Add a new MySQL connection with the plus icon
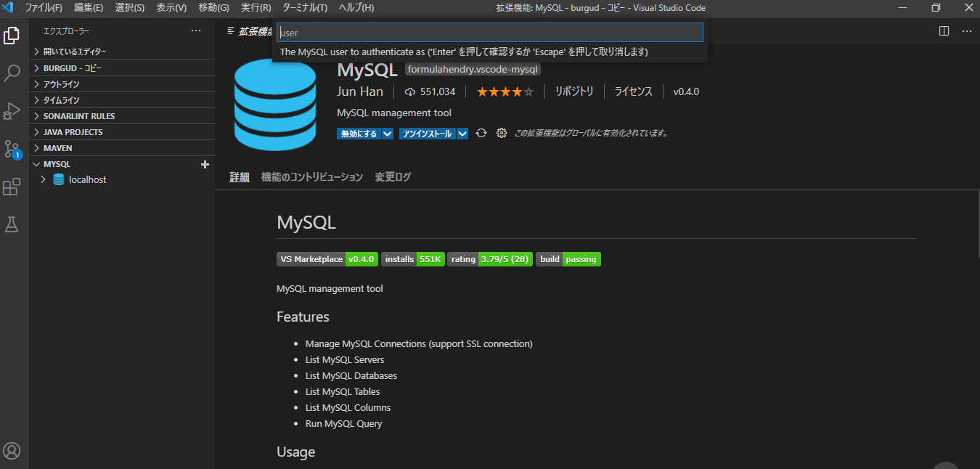980x469 pixels. click(205, 164)
